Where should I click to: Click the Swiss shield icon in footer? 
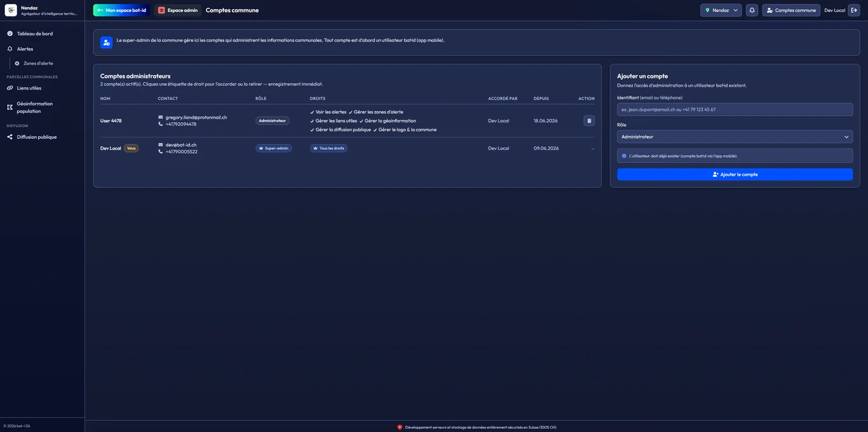pyautogui.click(x=400, y=427)
